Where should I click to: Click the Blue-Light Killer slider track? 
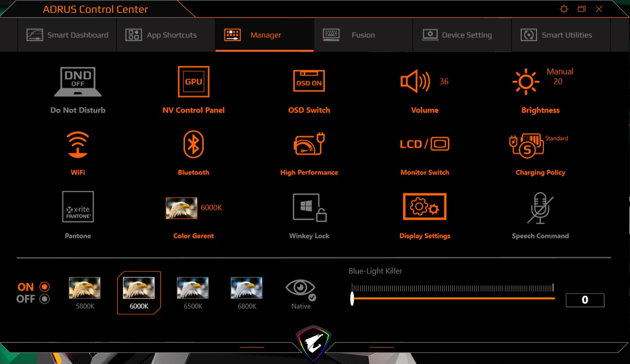coord(453,298)
